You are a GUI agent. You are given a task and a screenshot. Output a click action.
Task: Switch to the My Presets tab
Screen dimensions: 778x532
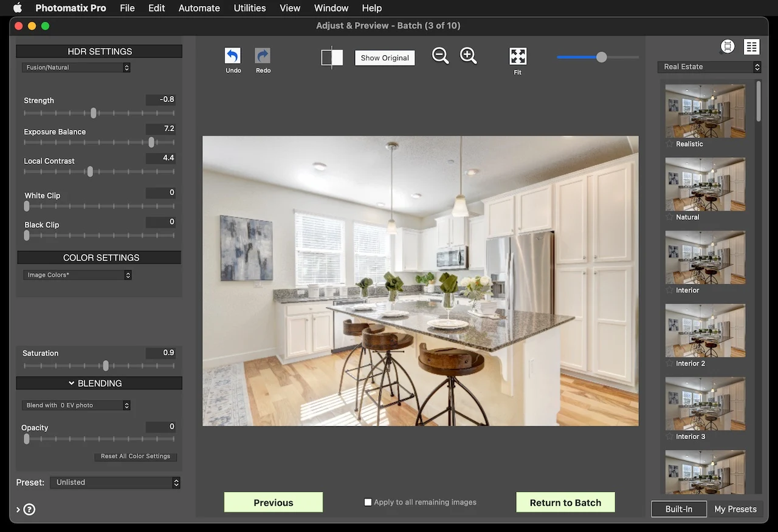pyautogui.click(x=735, y=509)
